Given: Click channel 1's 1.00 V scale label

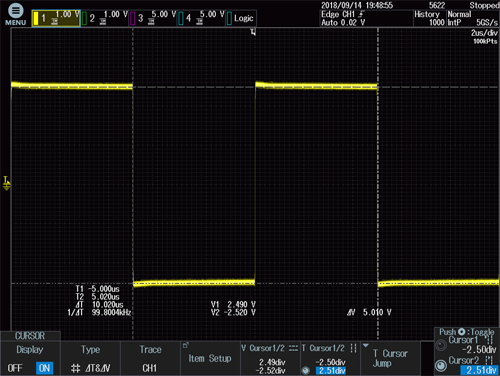Looking at the screenshot, I should (x=68, y=14).
